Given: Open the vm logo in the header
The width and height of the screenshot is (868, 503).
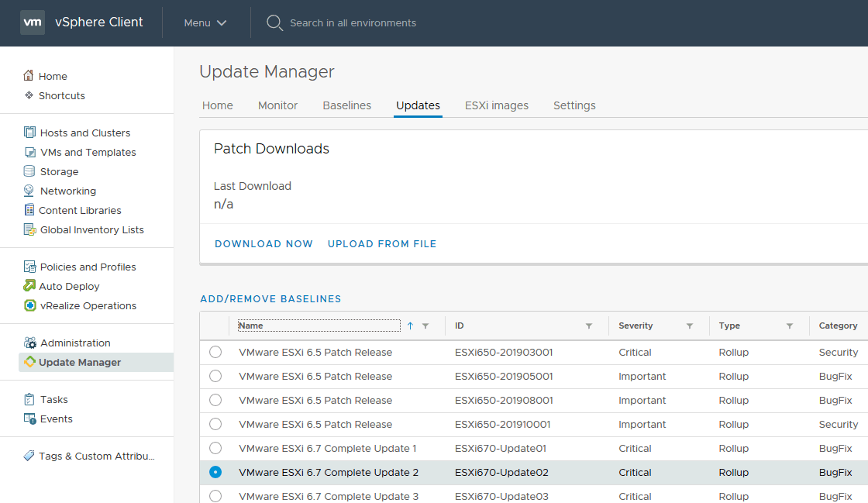Looking at the screenshot, I should click(x=33, y=22).
